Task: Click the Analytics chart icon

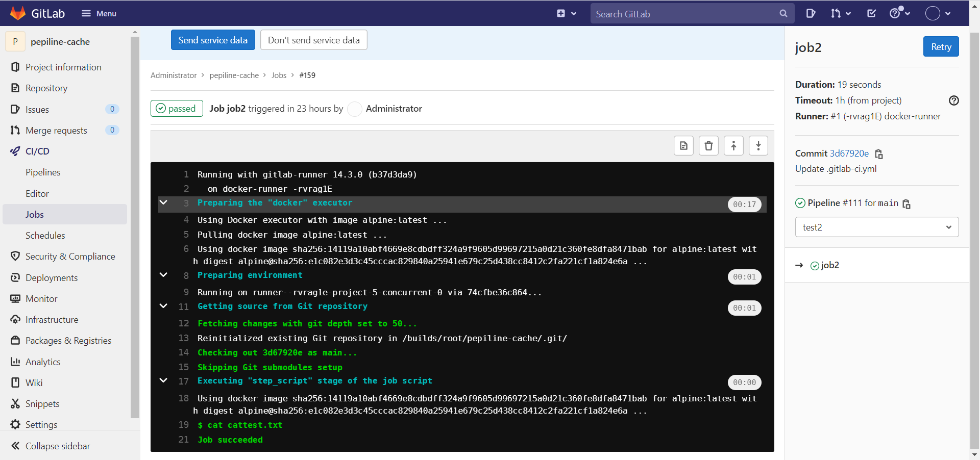Action: coord(15,362)
